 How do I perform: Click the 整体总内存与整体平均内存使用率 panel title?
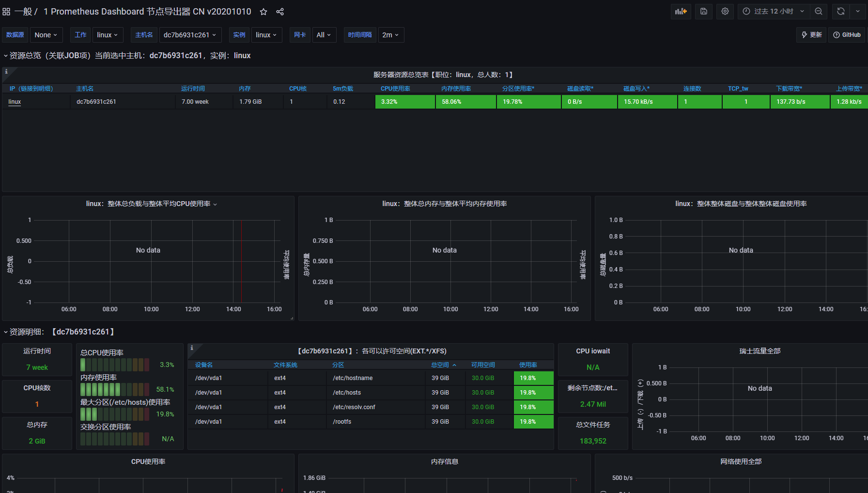pos(445,204)
